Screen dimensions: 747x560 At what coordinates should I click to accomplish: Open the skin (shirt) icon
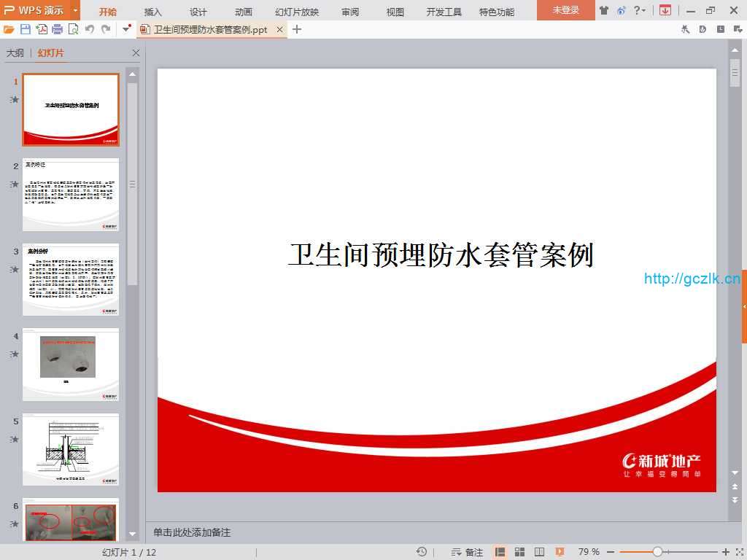(x=603, y=11)
